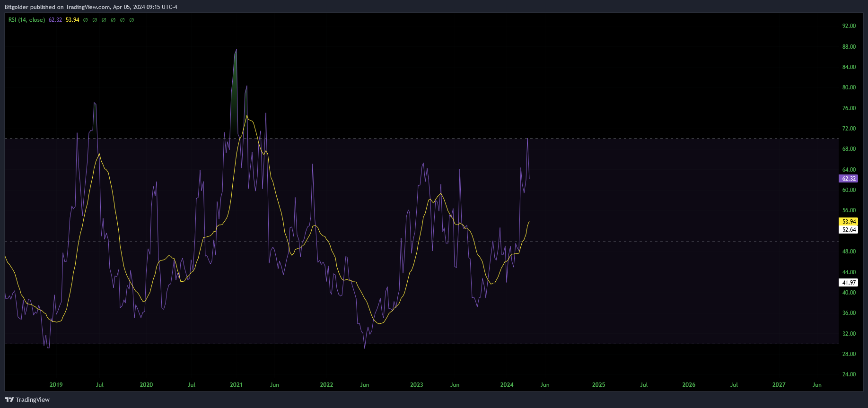Click the 2023 label on the time axis

pyautogui.click(x=417, y=385)
